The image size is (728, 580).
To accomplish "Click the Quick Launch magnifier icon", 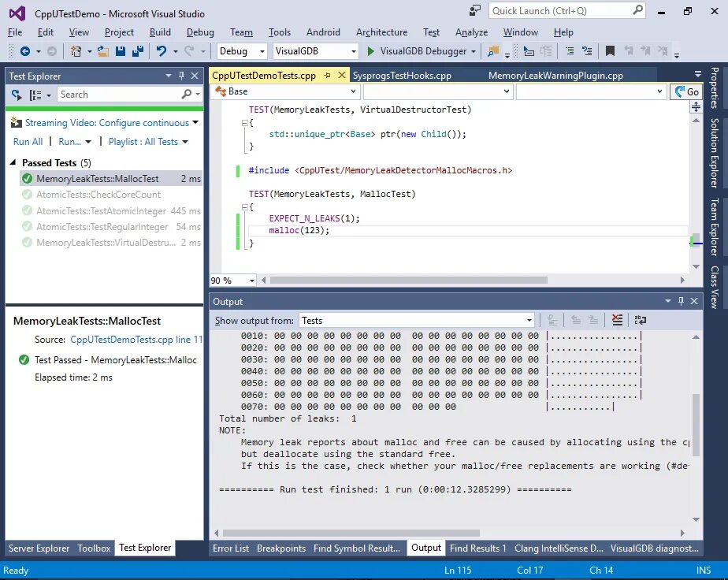I will click(638, 10).
